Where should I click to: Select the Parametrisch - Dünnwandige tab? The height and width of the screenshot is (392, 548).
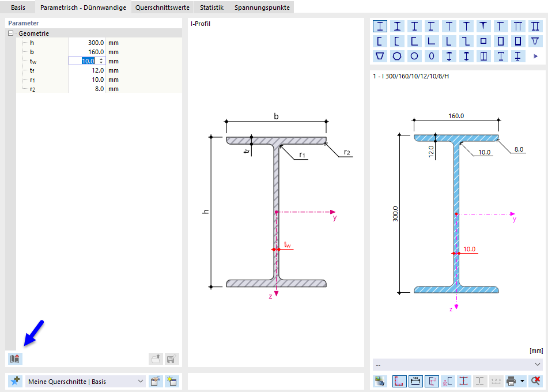(83, 7)
